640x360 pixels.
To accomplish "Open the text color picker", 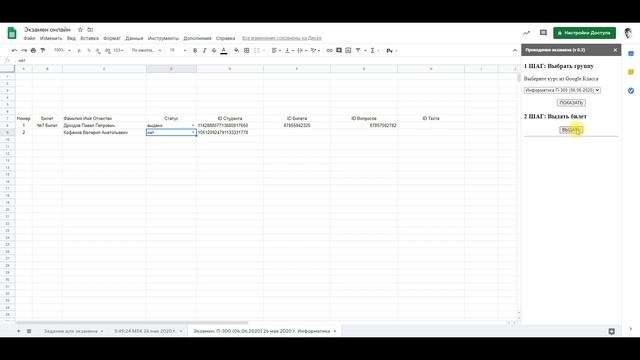I will (x=224, y=50).
